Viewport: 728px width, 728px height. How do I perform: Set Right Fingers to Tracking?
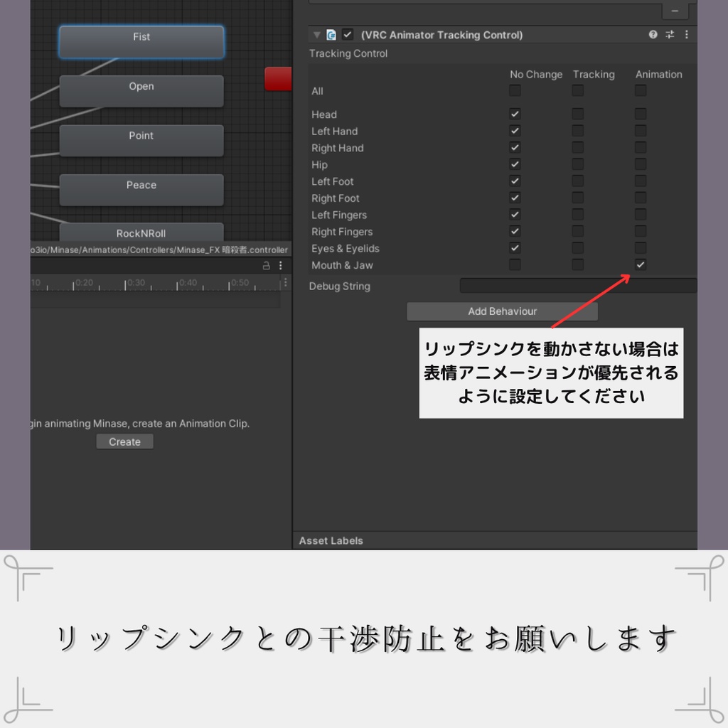577,231
